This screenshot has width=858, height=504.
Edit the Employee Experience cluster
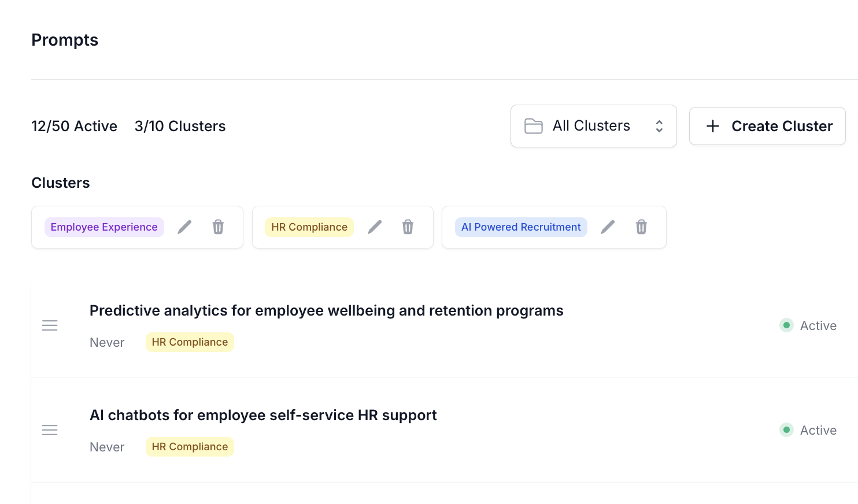(184, 227)
